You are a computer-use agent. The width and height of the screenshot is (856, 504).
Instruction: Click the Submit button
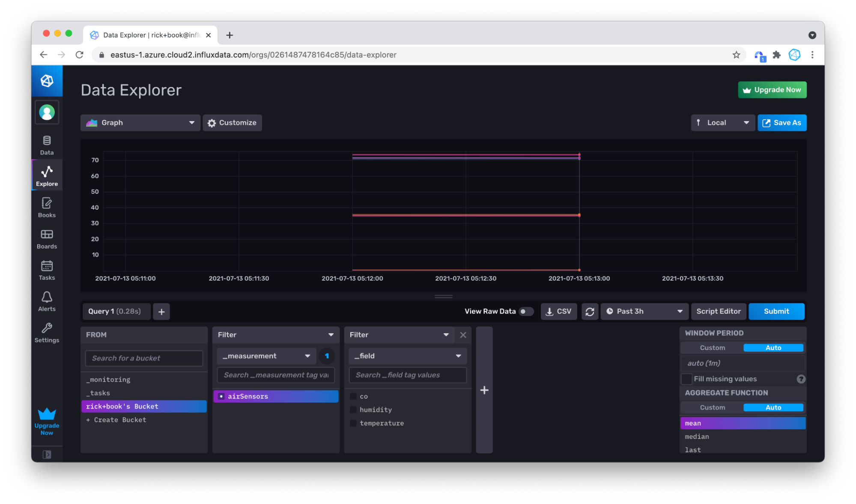coord(776,311)
